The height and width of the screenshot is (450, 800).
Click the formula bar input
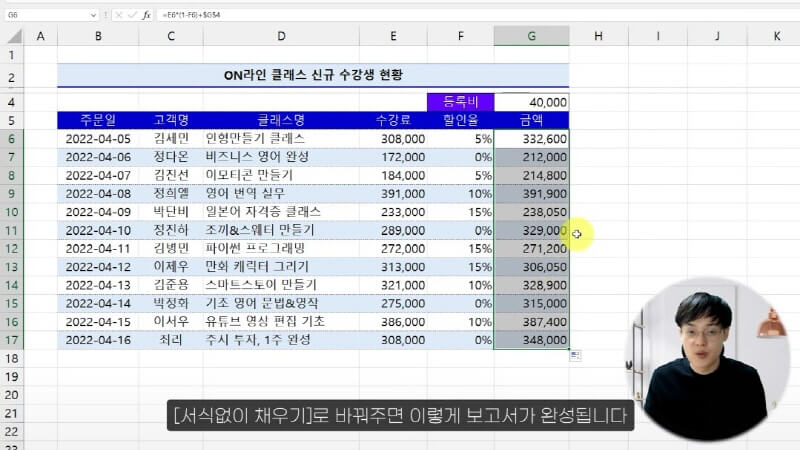tap(478, 15)
